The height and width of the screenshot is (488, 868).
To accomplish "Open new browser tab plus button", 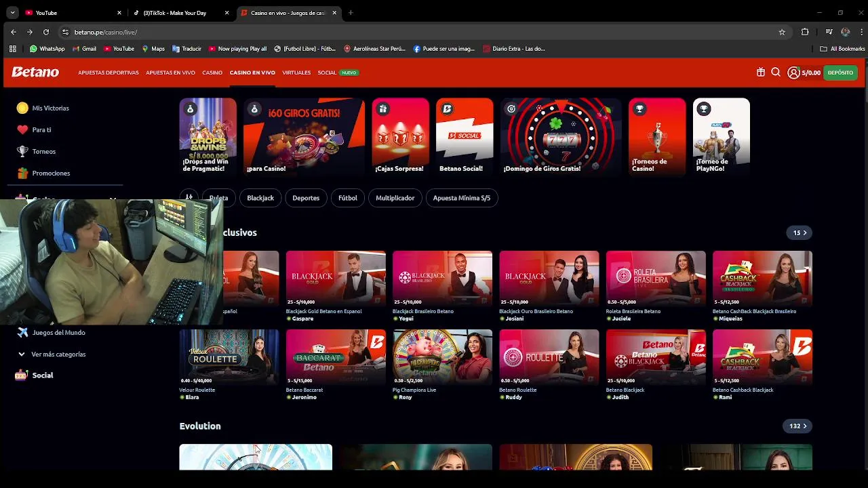I will click(351, 12).
